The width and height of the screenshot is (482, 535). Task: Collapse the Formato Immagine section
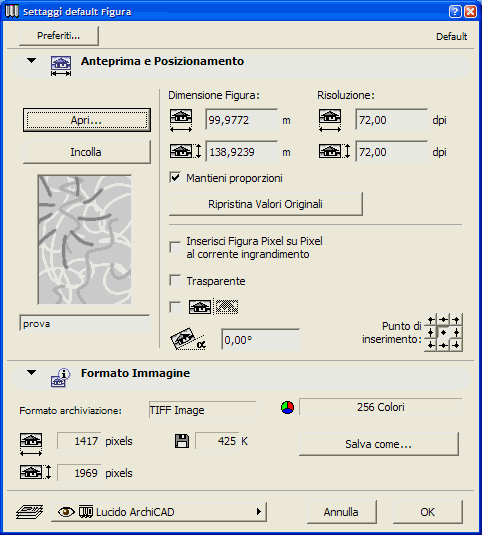[x=31, y=373]
